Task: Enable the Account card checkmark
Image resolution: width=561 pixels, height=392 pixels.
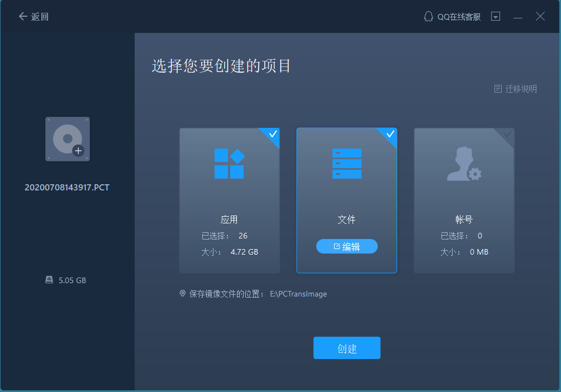Action: [507, 135]
